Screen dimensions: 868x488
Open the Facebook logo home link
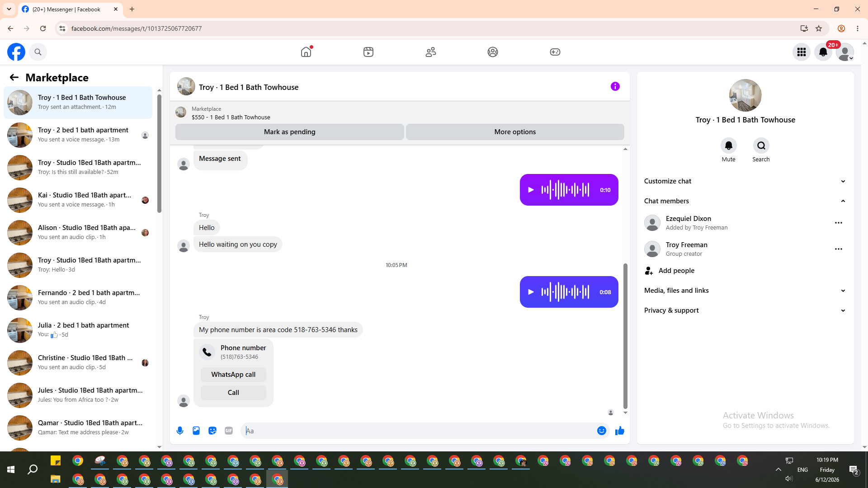point(16,52)
